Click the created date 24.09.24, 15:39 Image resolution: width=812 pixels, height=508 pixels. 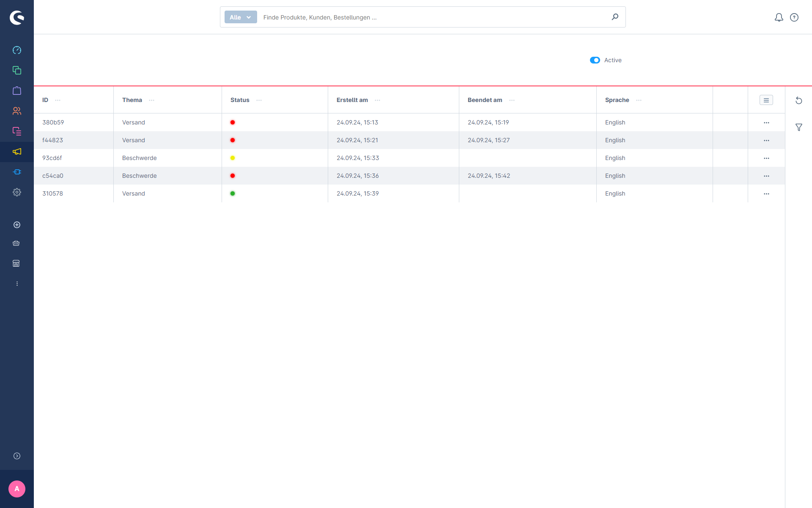pyautogui.click(x=358, y=193)
